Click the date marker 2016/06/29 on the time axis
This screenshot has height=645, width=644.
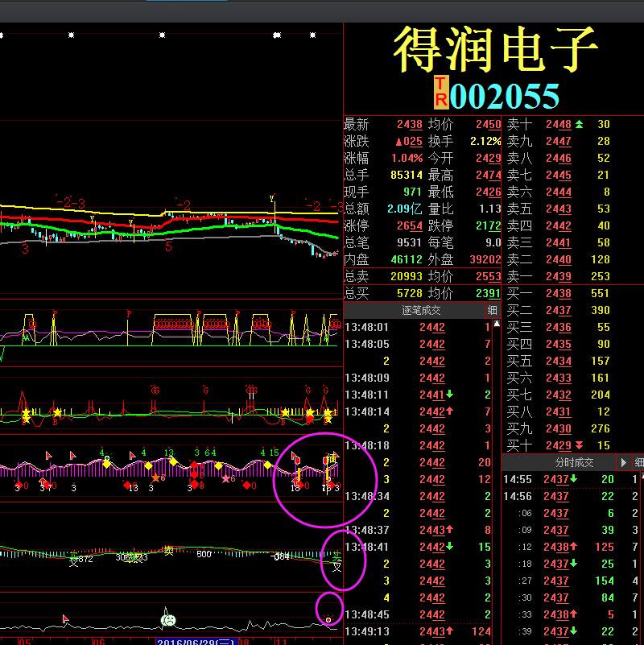(197, 642)
